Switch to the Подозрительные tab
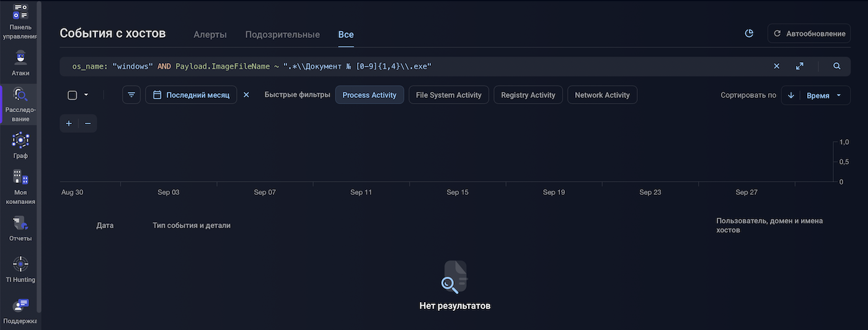This screenshot has height=330, width=868. coord(282,35)
